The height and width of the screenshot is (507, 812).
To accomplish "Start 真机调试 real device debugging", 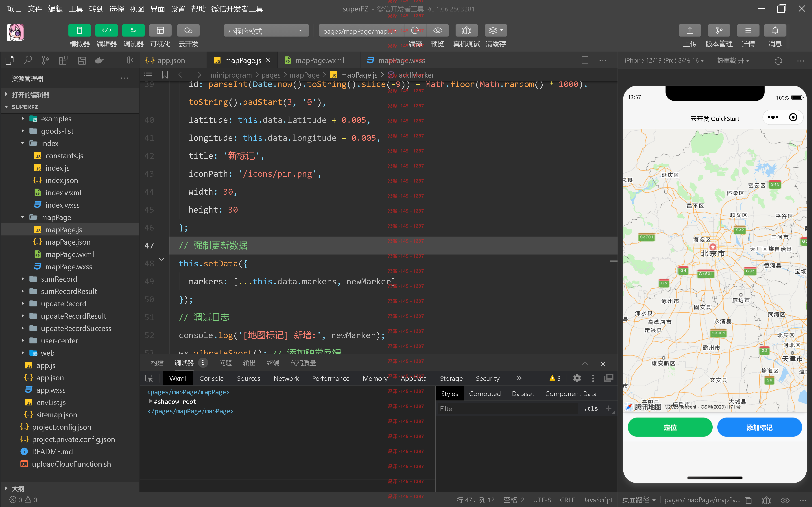I will pyautogui.click(x=466, y=30).
